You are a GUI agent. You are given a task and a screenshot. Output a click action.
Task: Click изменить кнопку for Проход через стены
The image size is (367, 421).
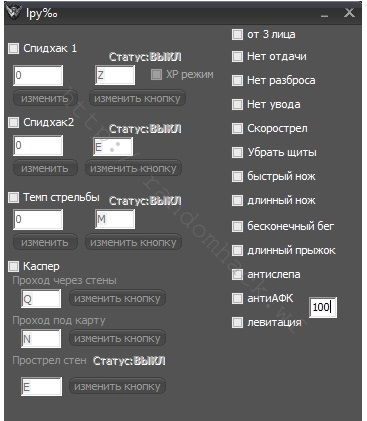point(117,298)
